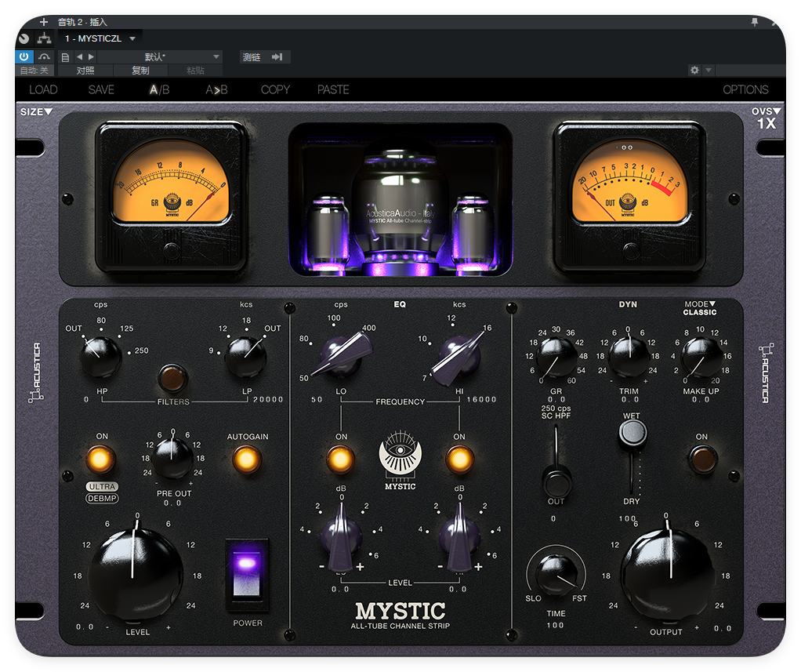This screenshot has width=801, height=672.
Task: Toggle the blue plugin power bypass button
Action: coord(24,56)
